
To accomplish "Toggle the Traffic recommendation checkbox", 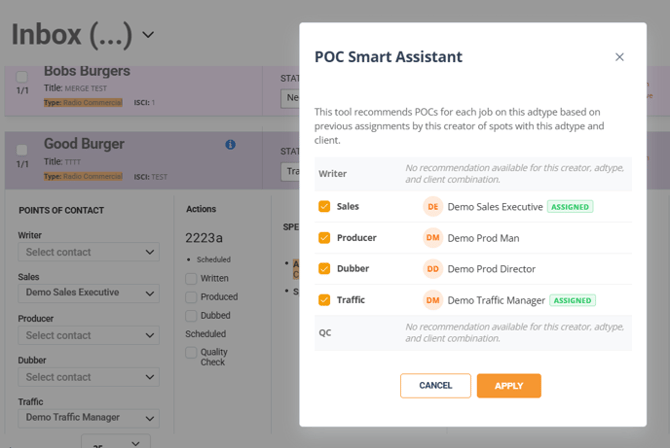I will [324, 300].
